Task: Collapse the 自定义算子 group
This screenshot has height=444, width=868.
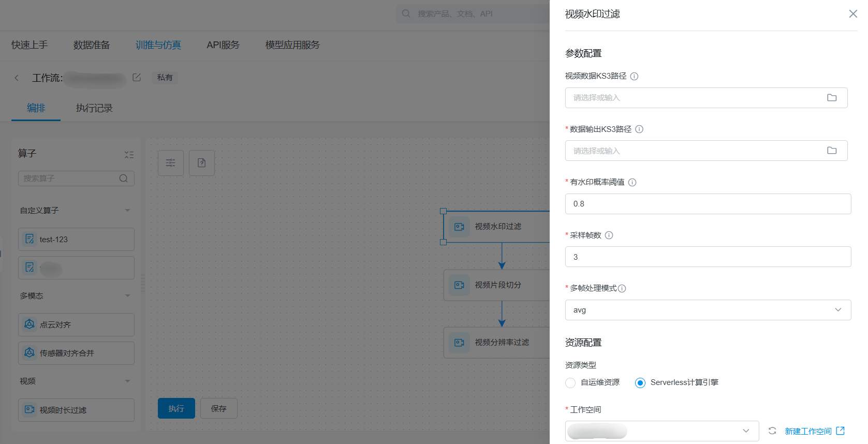Action: pos(127,210)
